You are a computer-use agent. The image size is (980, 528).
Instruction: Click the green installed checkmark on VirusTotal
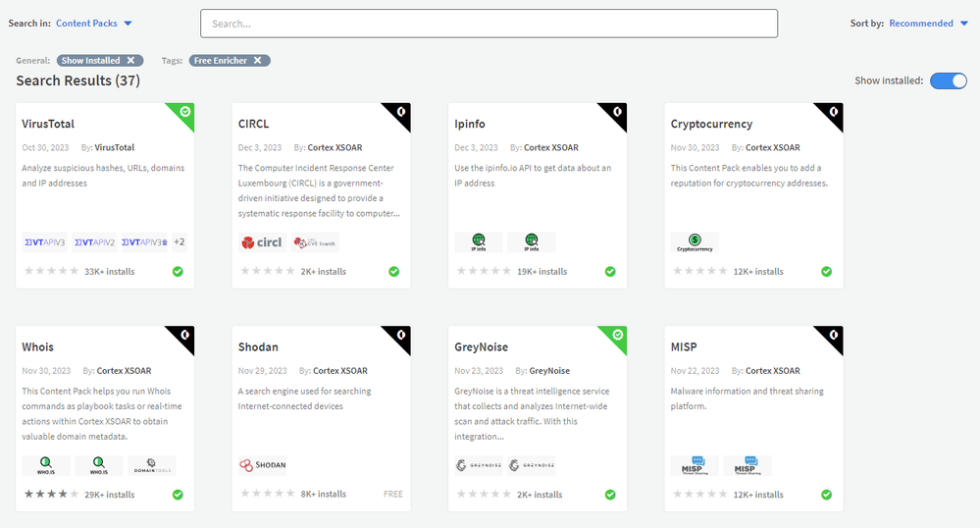pyautogui.click(x=178, y=271)
